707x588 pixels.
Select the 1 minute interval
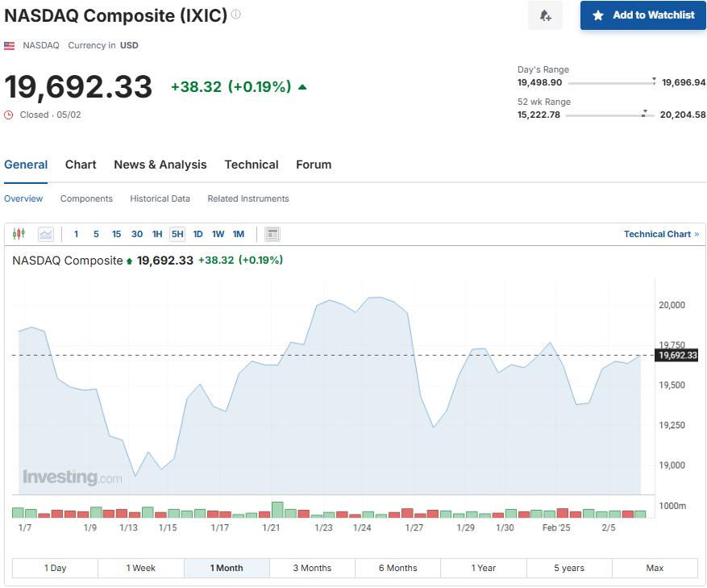[x=76, y=234]
